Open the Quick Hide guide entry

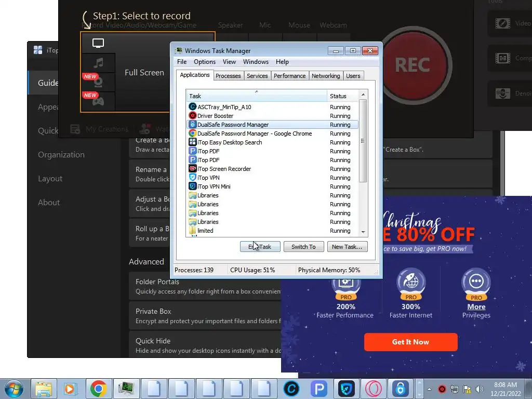click(205, 345)
